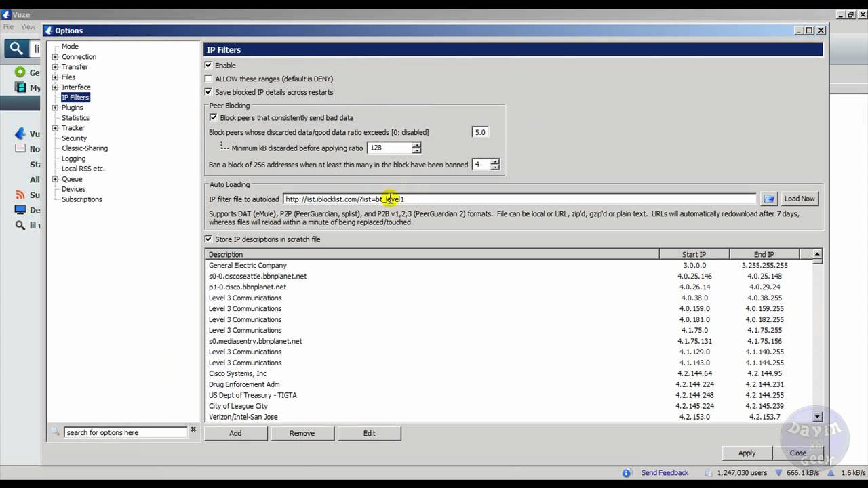The width and height of the screenshot is (868, 488).
Task: Sort by the End IP column header
Action: point(764,254)
